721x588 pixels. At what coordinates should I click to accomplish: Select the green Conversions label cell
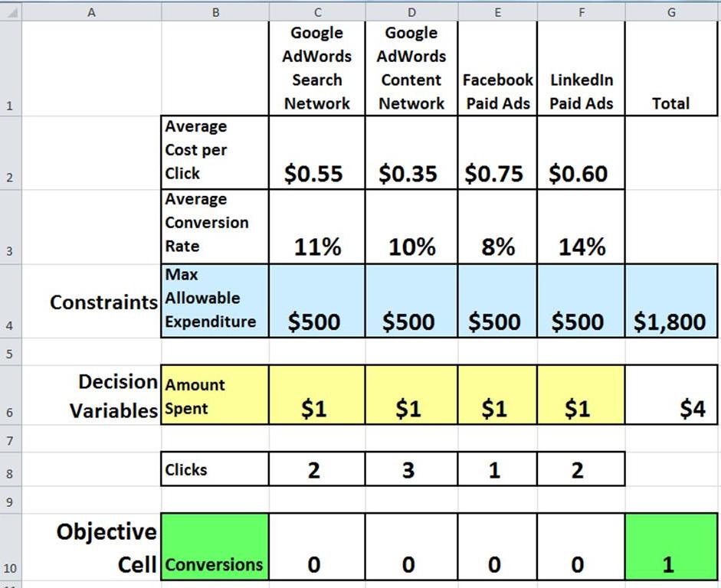click(x=215, y=547)
